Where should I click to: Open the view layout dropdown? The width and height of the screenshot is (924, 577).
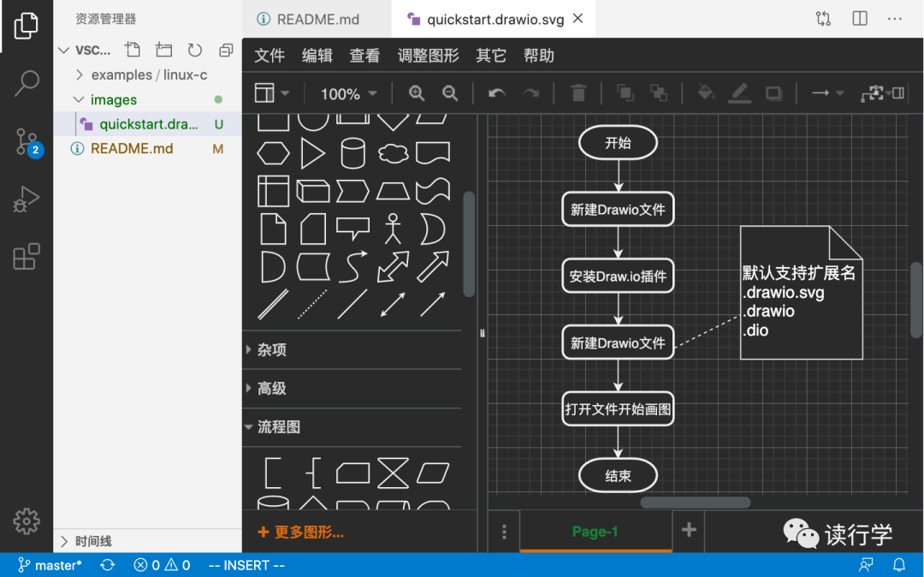272,93
